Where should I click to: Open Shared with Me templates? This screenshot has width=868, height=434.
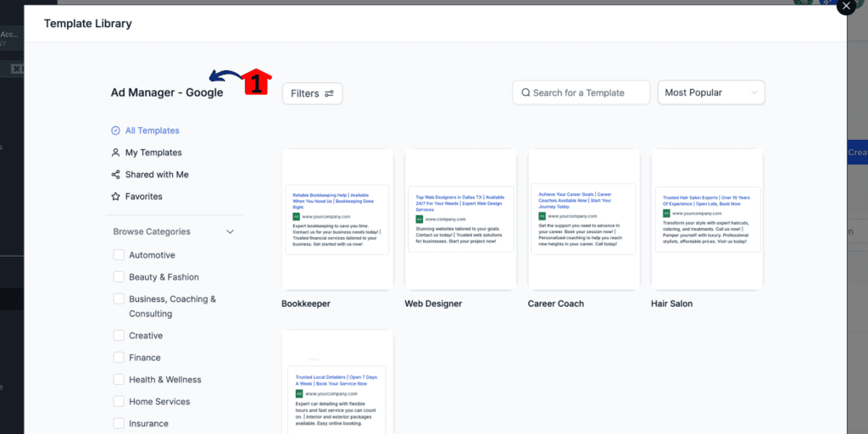[157, 175]
